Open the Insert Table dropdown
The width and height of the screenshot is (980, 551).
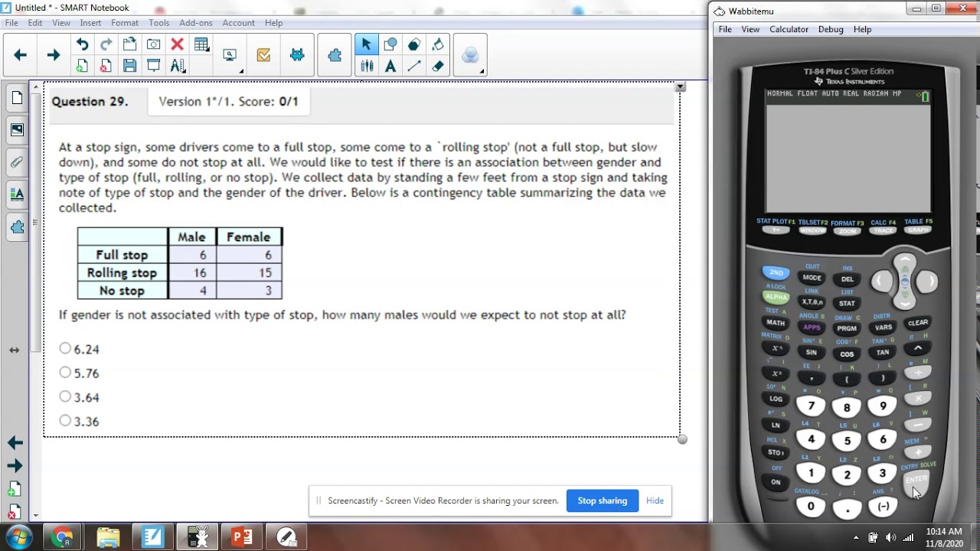point(201,44)
